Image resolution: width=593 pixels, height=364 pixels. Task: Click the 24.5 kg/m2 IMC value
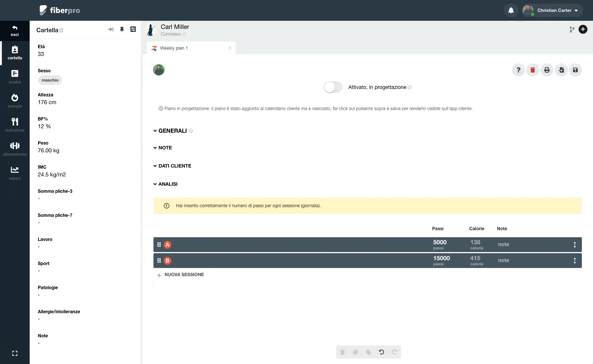click(52, 175)
